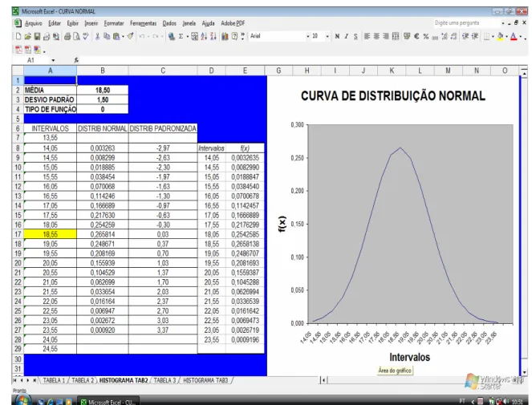Sort ascending with the A-Z icon
Screen dimensions: 532x405
click(x=204, y=36)
